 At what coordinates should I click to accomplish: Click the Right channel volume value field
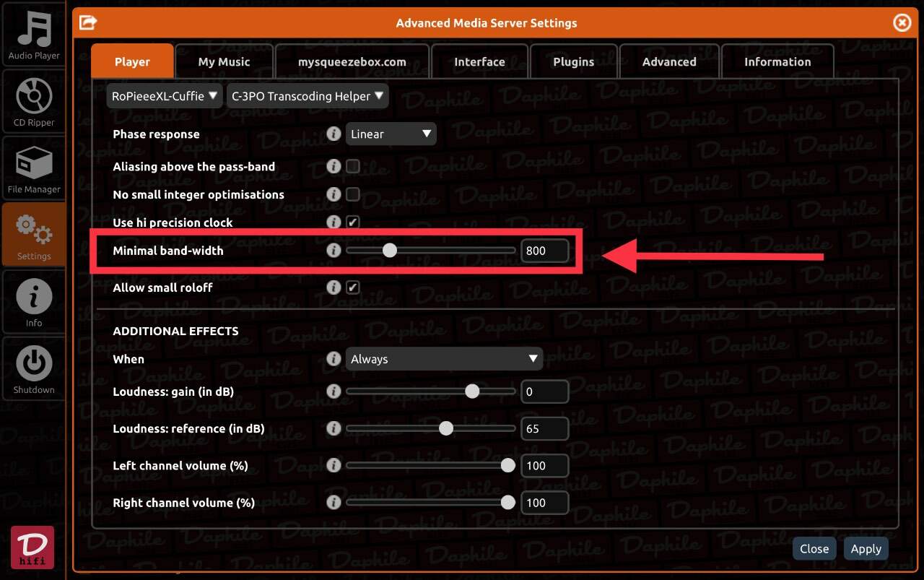pos(545,503)
